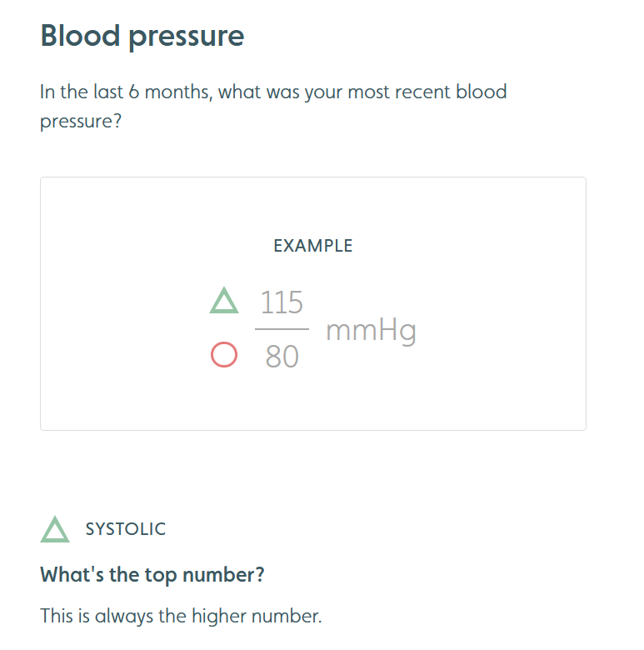Click the "In the last 6 months" question text

coord(273,106)
